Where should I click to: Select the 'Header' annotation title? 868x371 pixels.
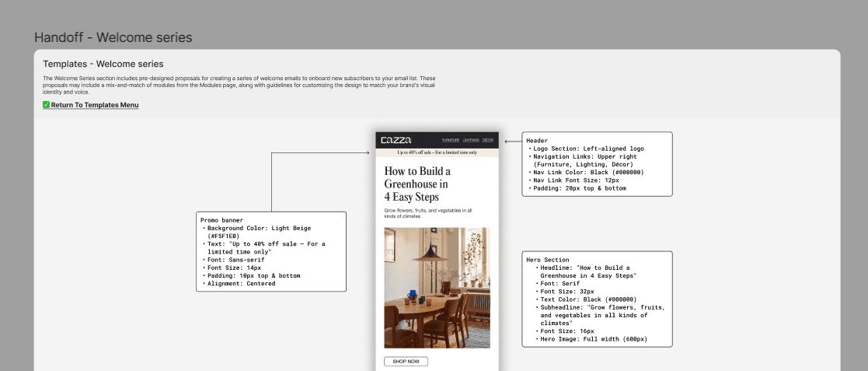[537, 141]
